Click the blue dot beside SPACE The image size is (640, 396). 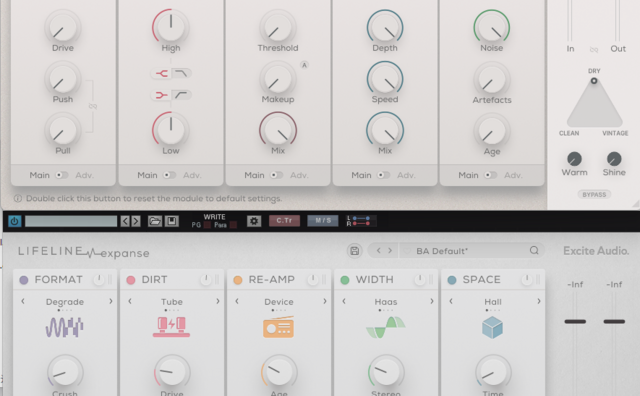451,280
